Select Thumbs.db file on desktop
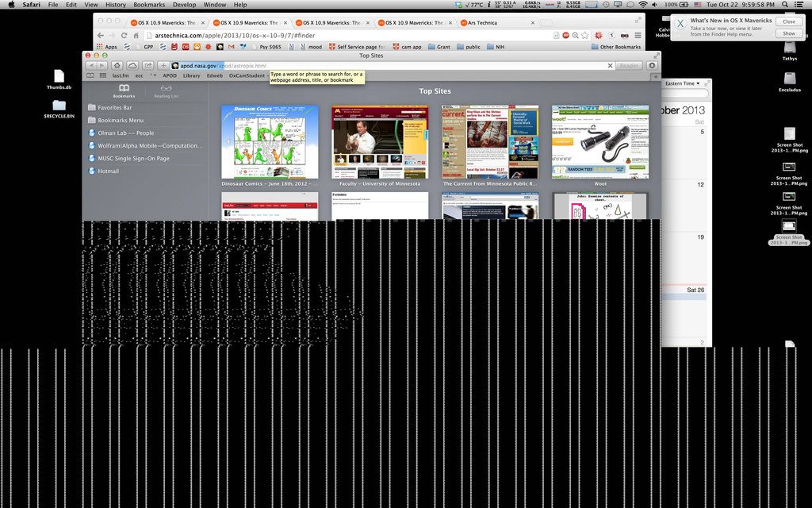This screenshot has width=812, height=508. click(x=59, y=80)
